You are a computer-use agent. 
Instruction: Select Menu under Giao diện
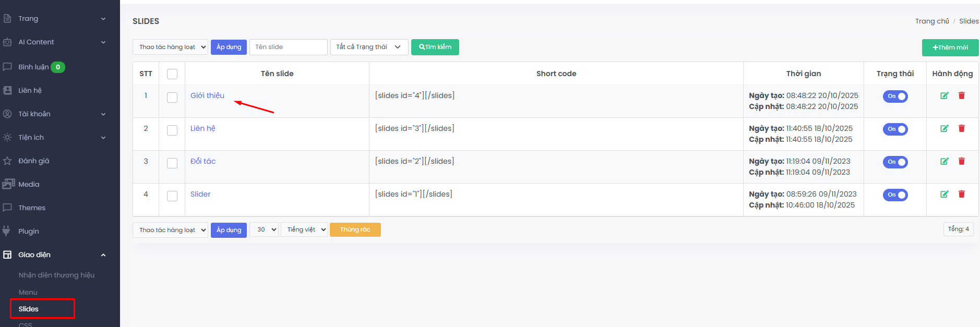(28, 292)
